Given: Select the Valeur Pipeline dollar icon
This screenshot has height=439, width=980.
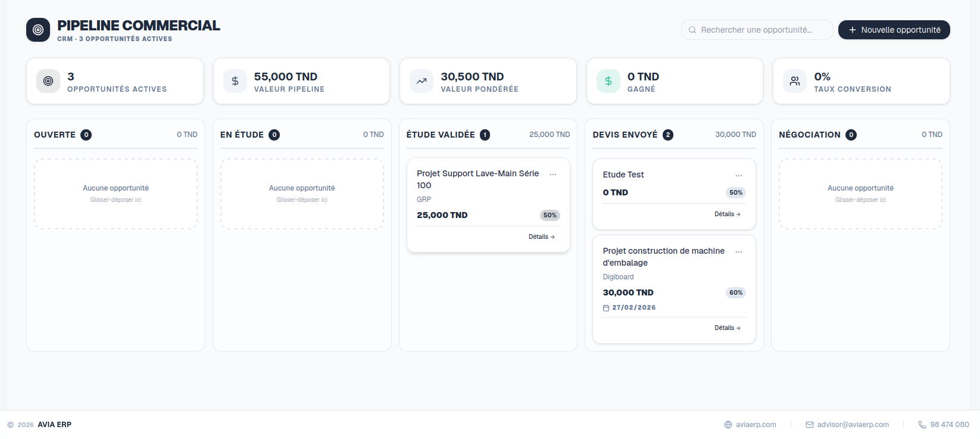Looking at the screenshot, I should point(235,81).
